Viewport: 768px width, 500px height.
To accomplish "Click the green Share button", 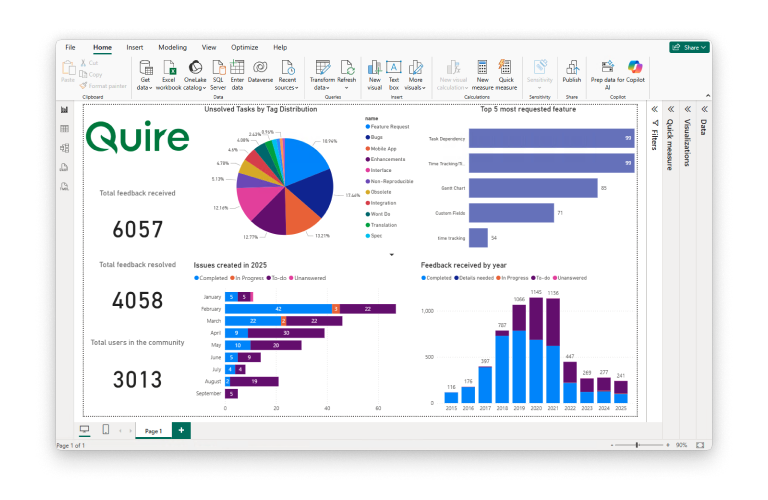I will point(689,47).
